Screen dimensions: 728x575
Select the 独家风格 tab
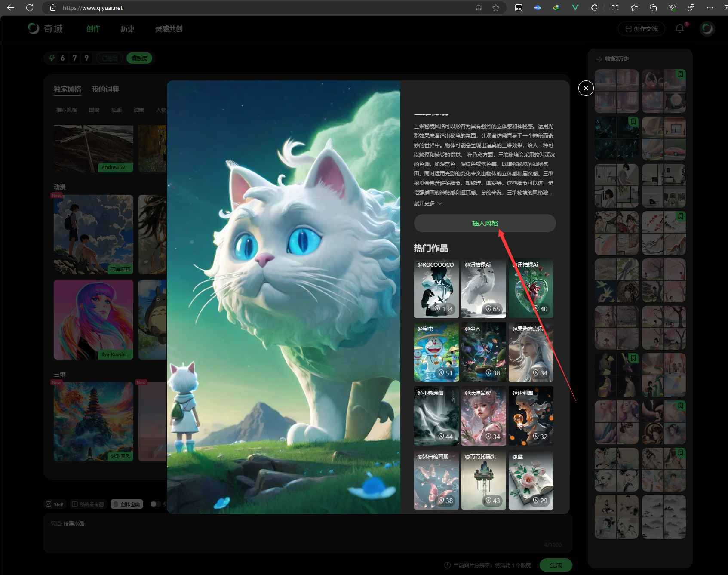click(x=67, y=89)
